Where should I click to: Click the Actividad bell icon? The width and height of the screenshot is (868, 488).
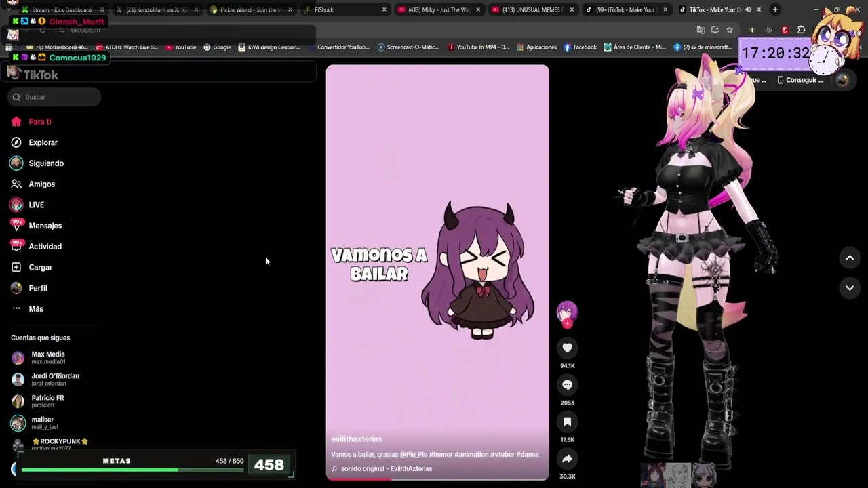[16, 247]
